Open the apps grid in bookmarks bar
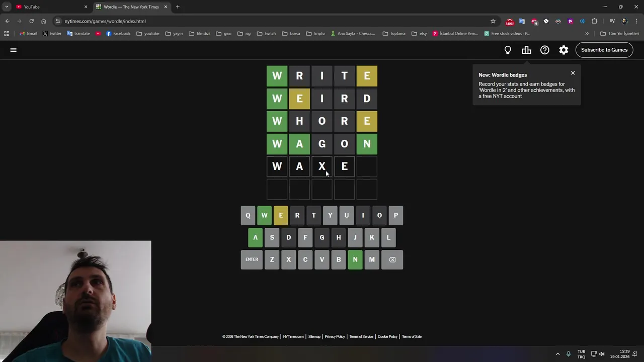 click(x=7, y=34)
